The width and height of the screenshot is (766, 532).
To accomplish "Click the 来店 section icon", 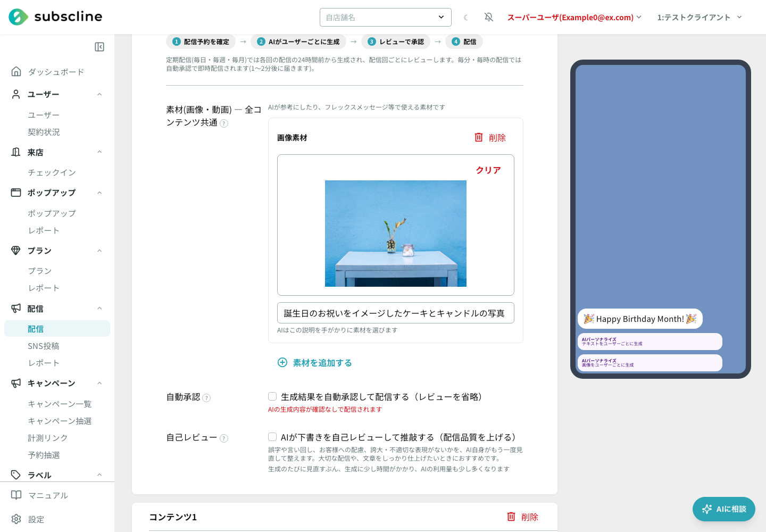I will (x=16, y=152).
